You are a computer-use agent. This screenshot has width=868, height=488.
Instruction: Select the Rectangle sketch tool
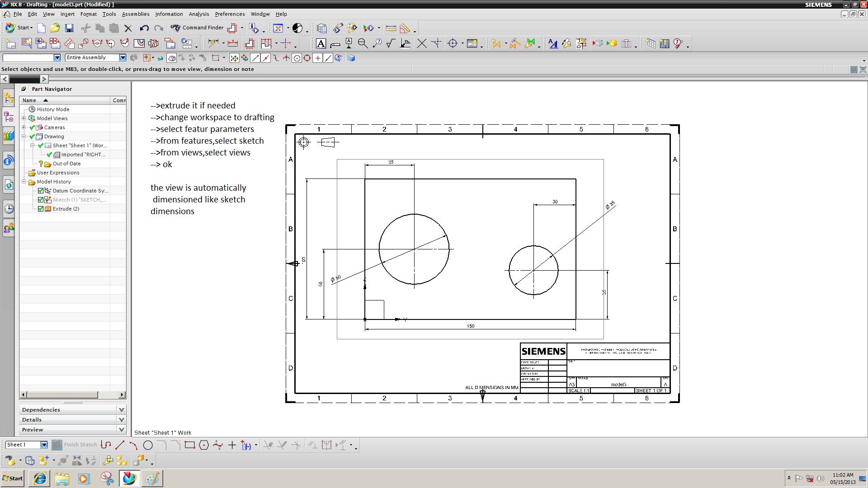(190, 445)
